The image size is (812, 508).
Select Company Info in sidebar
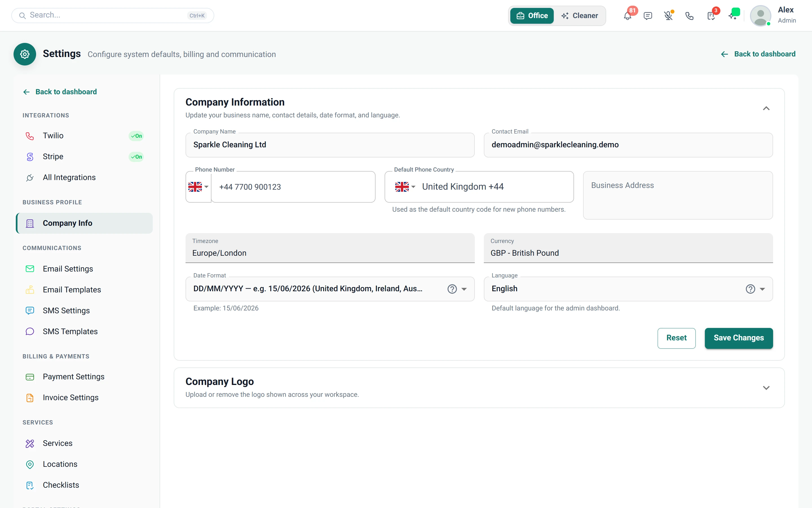coord(84,223)
